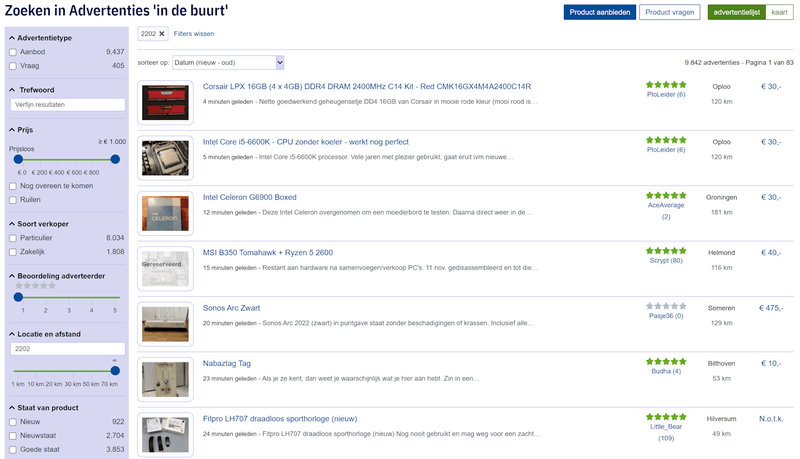Click the Product aanbieden button

(x=599, y=12)
